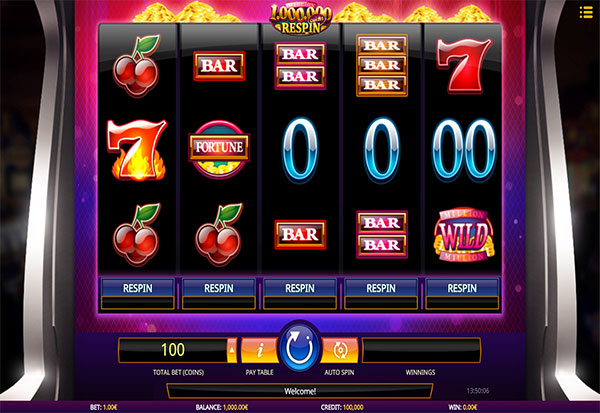The height and width of the screenshot is (413, 600).
Task: Click the Welcome message bar
Action: coord(300,391)
